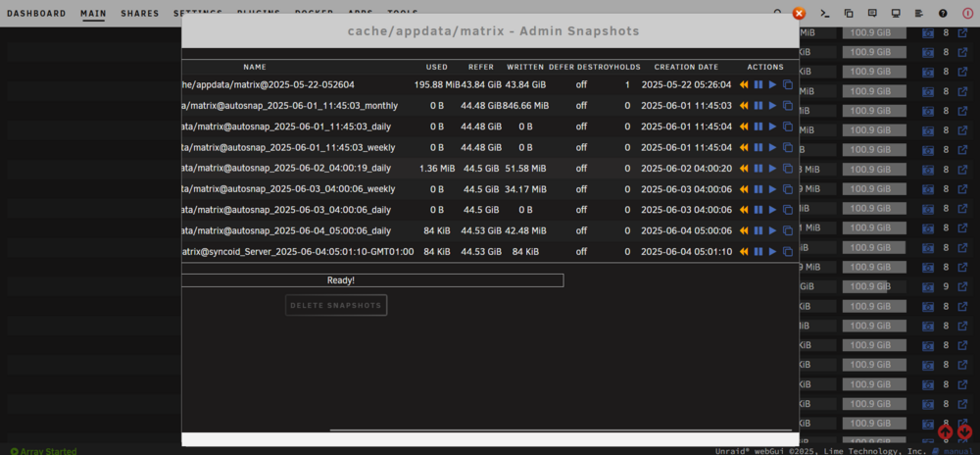The image size is (980, 455).
Task: Open the Main menu tab
Action: [x=93, y=13]
